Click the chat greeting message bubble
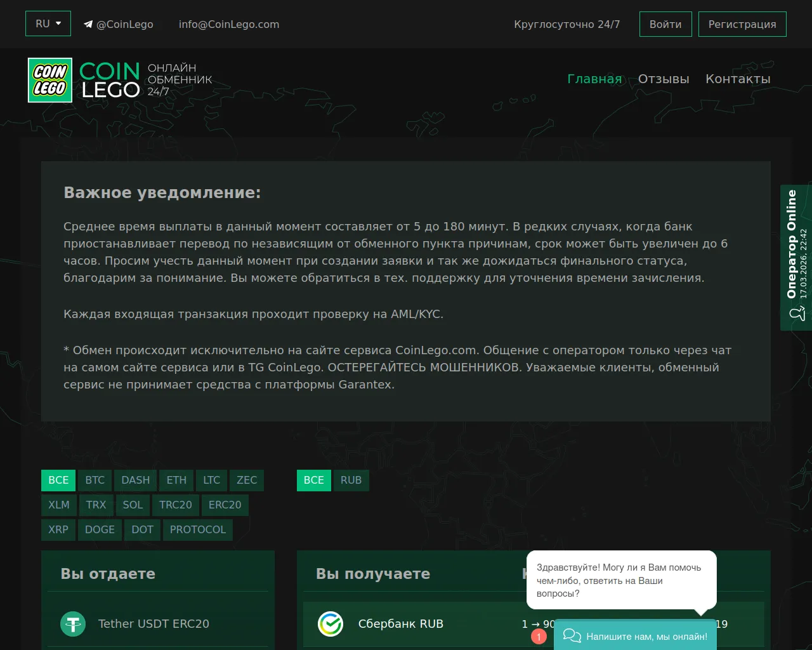The width and height of the screenshot is (812, 650). coord(622,580)
